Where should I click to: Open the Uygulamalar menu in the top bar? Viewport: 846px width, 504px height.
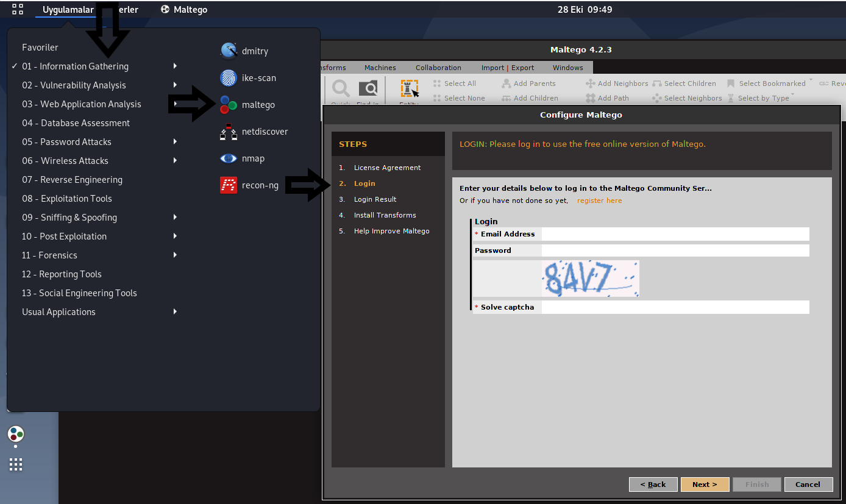[x=67, y=10]
